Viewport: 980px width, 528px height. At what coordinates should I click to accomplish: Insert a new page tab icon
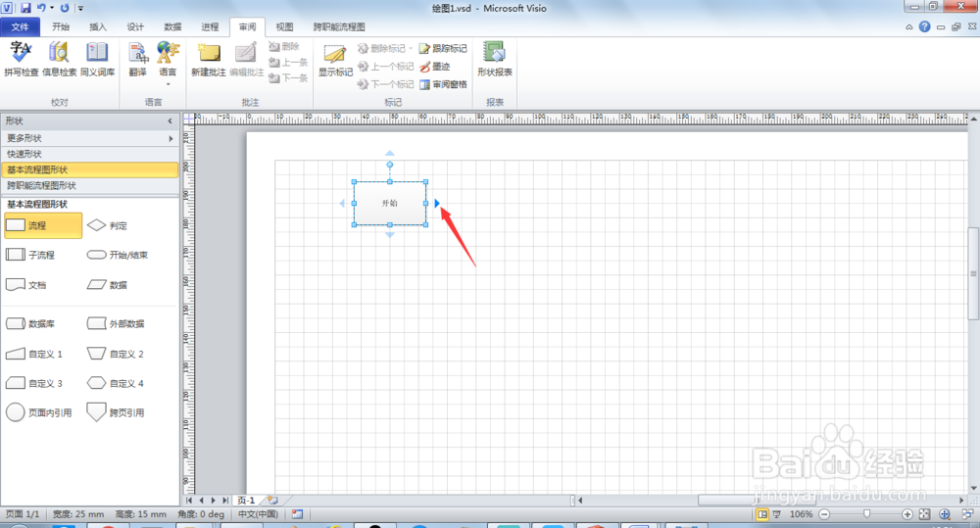coord(272,501)
